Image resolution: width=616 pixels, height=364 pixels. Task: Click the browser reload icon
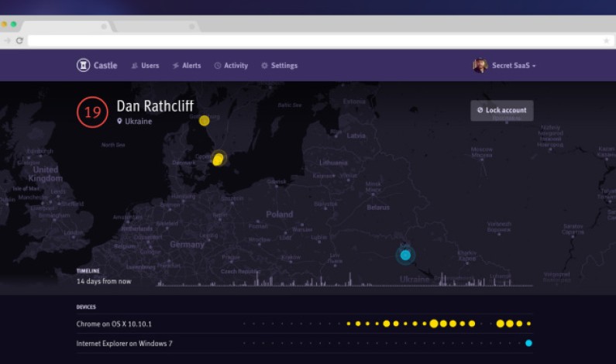click(x=19, y=40)
